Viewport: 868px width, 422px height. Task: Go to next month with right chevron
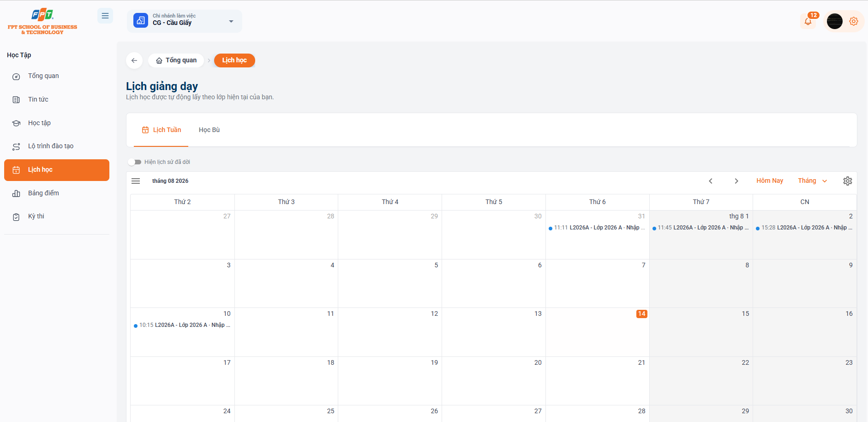pyautogui.click(x=736, y=181)
